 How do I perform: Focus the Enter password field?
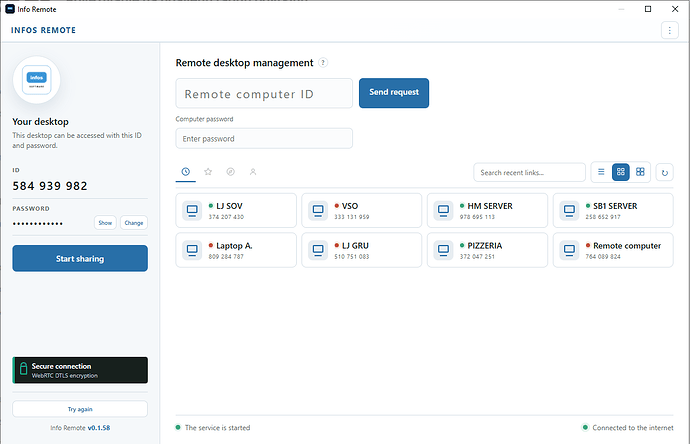264,139
